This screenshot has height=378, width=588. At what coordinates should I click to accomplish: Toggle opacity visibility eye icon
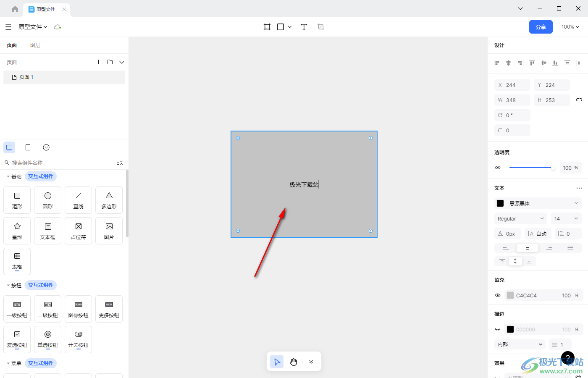coord(498,168)
